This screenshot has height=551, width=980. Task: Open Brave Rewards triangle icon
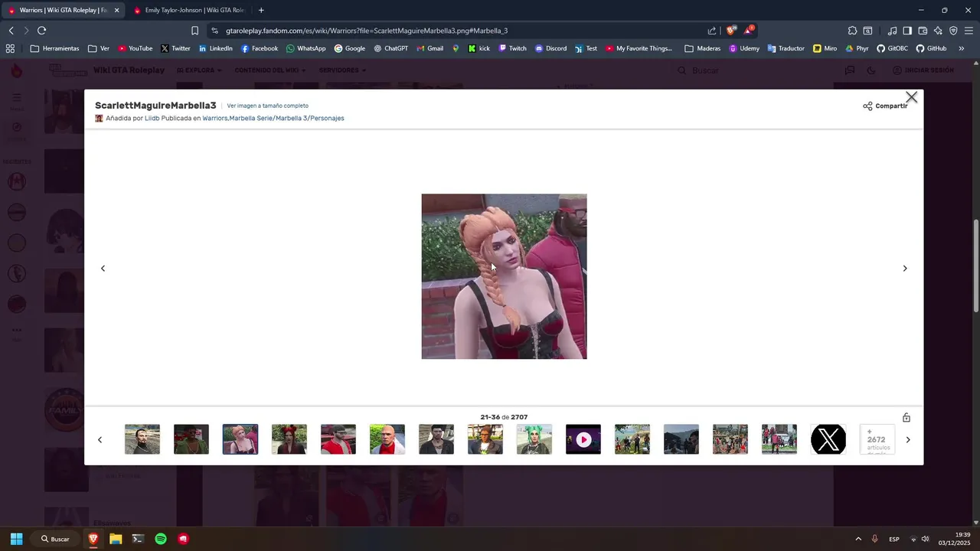point(749,31)
